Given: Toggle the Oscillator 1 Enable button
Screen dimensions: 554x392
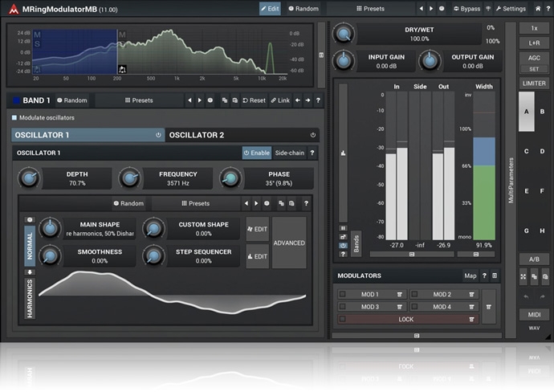Looking at the screenshot, I should tap(256, 153).
